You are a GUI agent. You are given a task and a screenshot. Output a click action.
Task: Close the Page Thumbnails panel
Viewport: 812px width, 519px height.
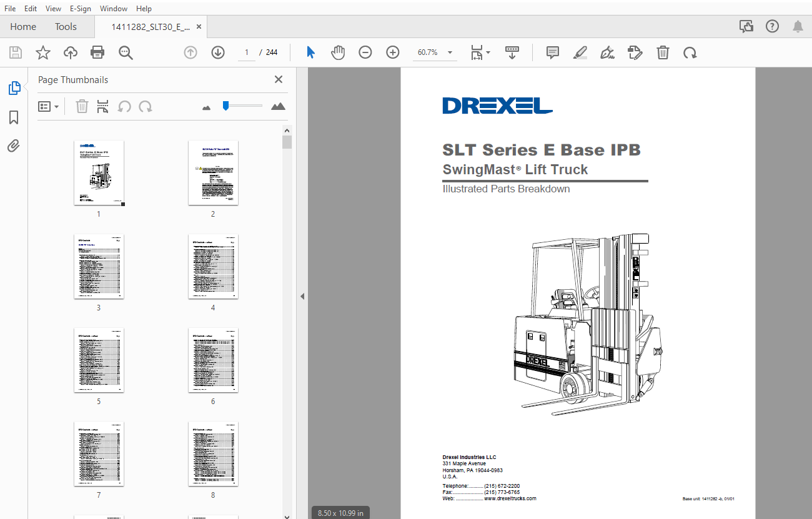(279, 79)
